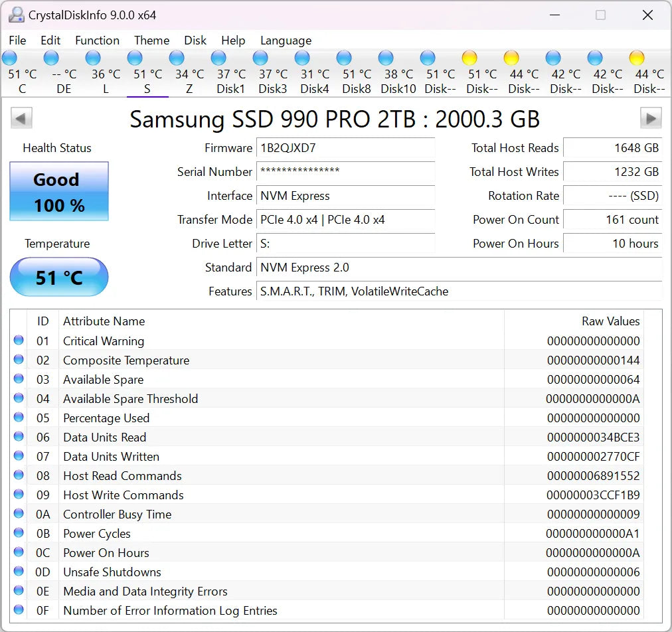
Task: Open the Function menu
Action: 97,40
